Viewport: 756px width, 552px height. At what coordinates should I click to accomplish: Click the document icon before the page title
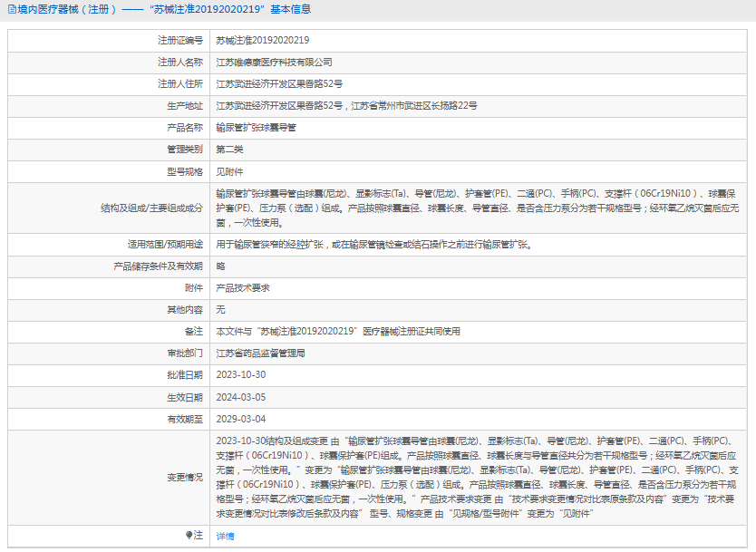12,9
